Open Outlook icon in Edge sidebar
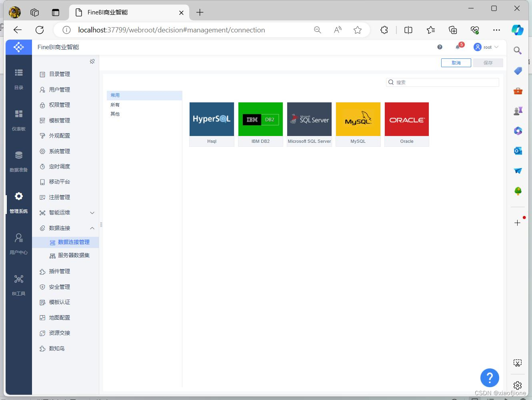532x400 pixels. coord(518,151)
